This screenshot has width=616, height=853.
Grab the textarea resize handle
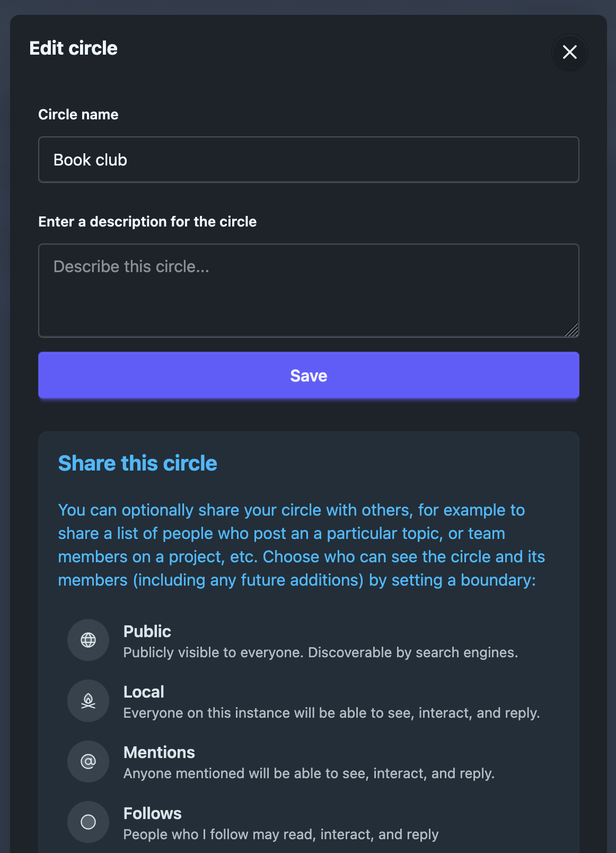coord(572,331)
